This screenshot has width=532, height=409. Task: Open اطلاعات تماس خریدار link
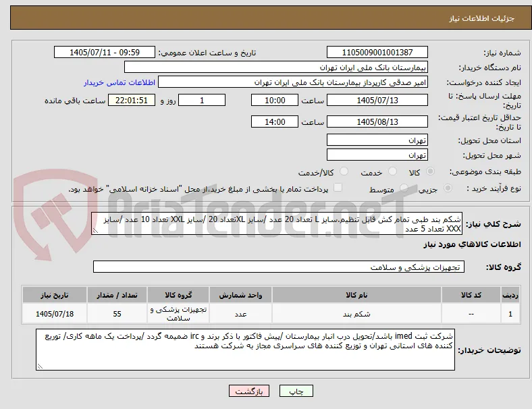coord(119,82)
